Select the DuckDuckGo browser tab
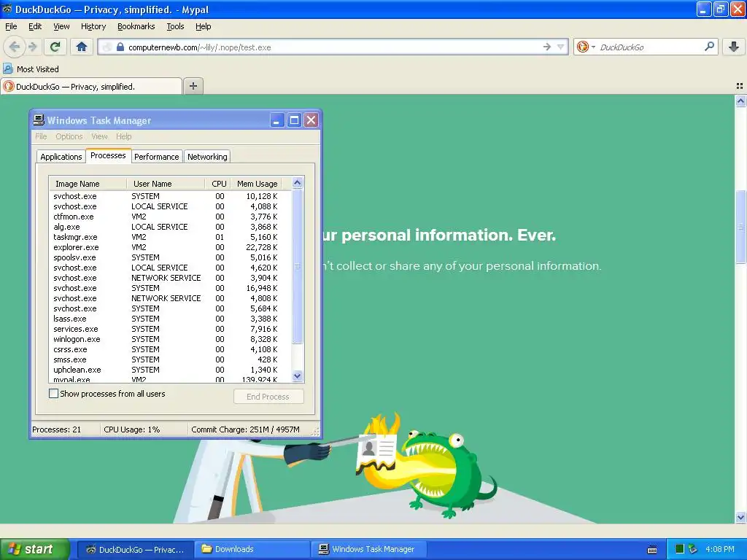This screenshot has height=560, width=747. pyautogui.click(x=91, y=86)
